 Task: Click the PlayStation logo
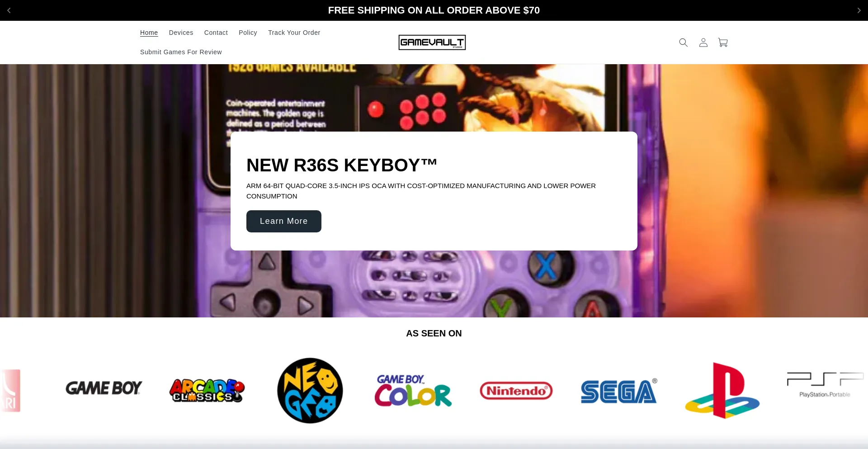tap(722, 391)
